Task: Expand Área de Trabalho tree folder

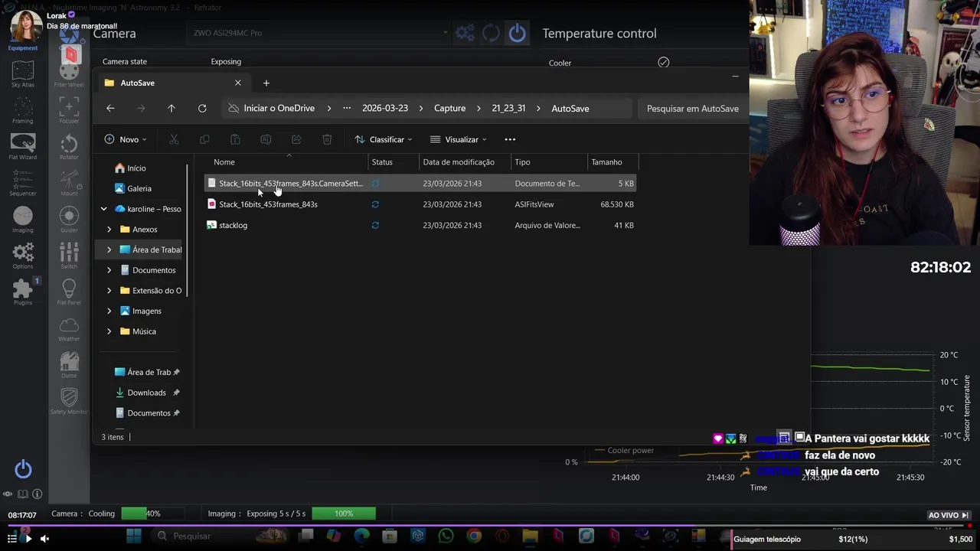Action: pyautogui.click(x=109, y=249)
